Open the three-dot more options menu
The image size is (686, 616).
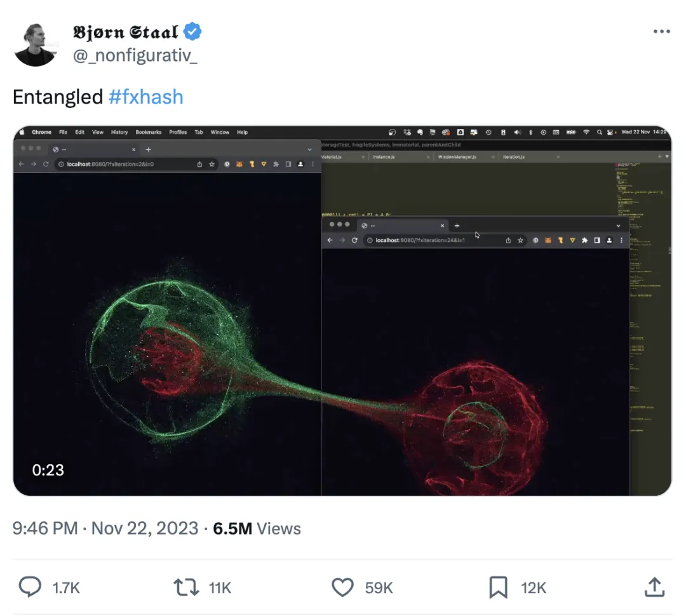[662, 32]
